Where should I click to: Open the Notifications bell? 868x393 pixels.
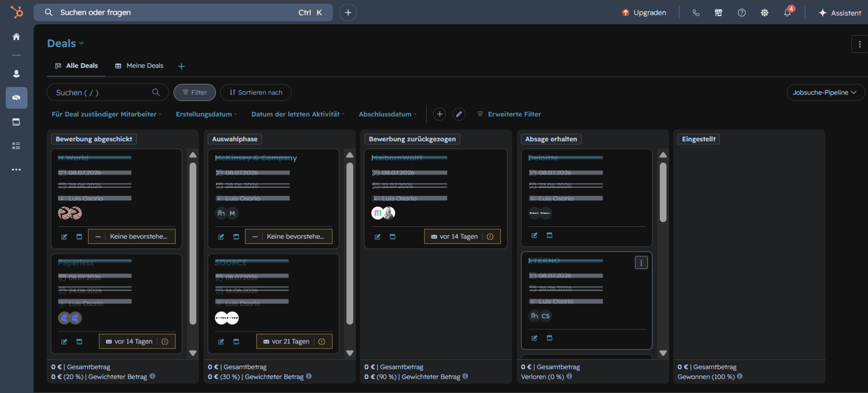click(787, 13)
